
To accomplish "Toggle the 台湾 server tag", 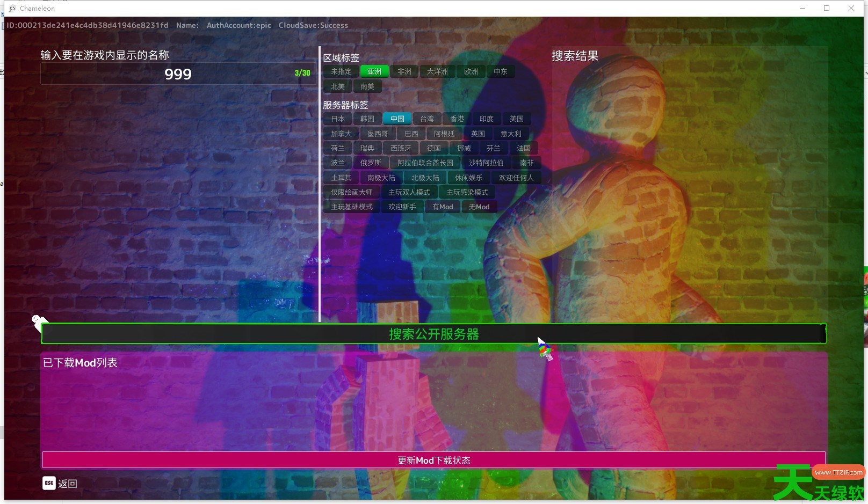I will point(427,119).
